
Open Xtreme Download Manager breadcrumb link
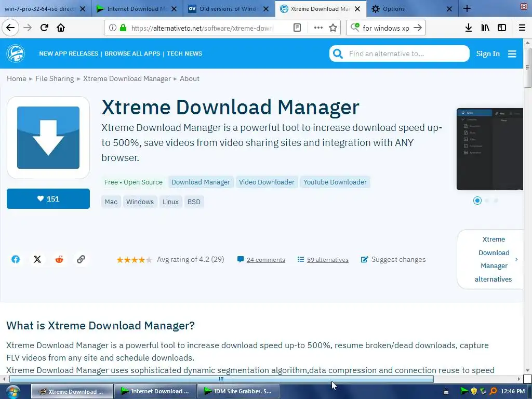[x=127, y=79]
